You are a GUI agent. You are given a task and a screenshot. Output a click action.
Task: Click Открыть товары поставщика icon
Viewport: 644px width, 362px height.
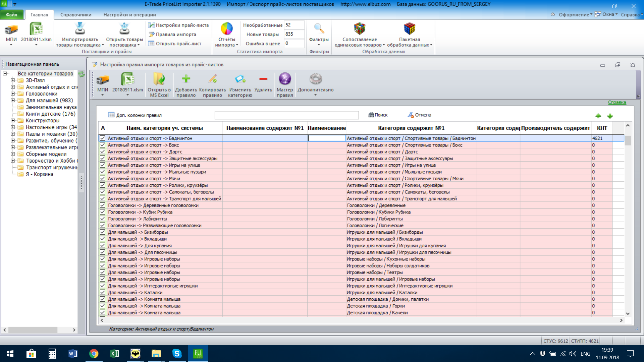point(124,29)
